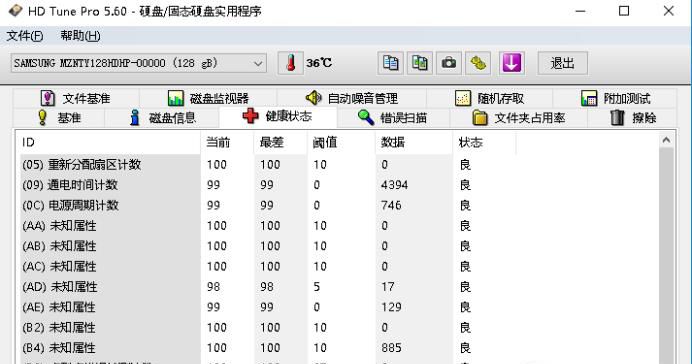The image size is (692, 364).
Task: Open the 帮助(H) menu
Action: [80, 36]
